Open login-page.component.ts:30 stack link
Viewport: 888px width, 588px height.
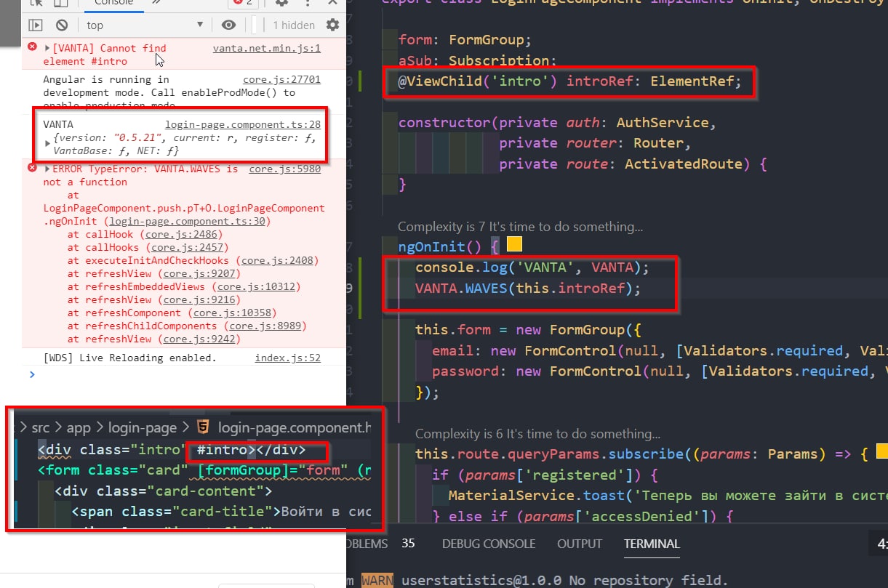tap(187, 221)
